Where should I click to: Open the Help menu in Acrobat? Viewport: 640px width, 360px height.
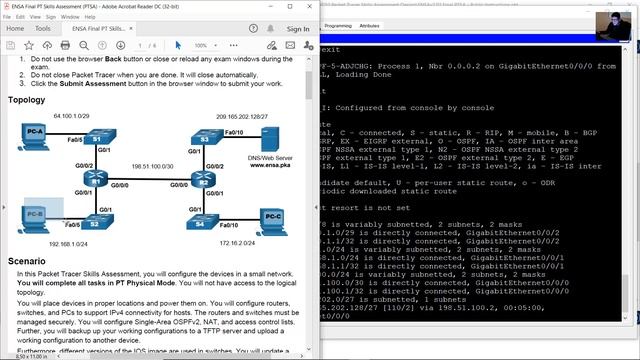[x=90, y=17]
